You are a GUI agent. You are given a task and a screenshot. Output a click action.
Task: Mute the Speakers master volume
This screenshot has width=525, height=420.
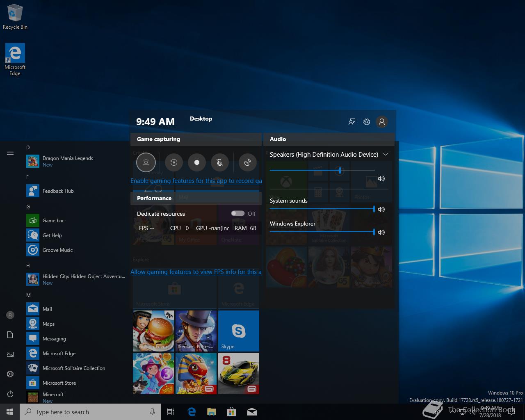tap(381, 178)
